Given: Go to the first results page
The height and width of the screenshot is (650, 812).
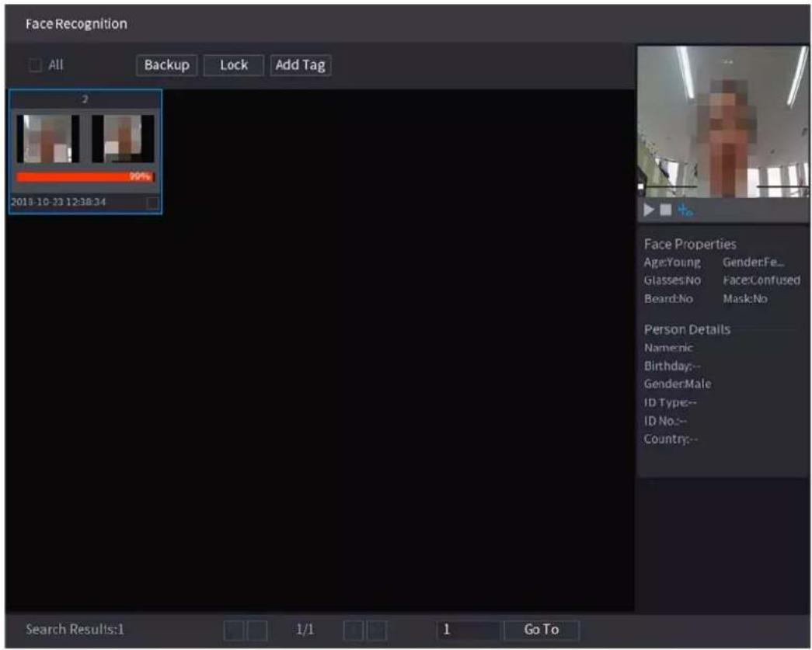Looking at the screenshot, I should (234, 631).
